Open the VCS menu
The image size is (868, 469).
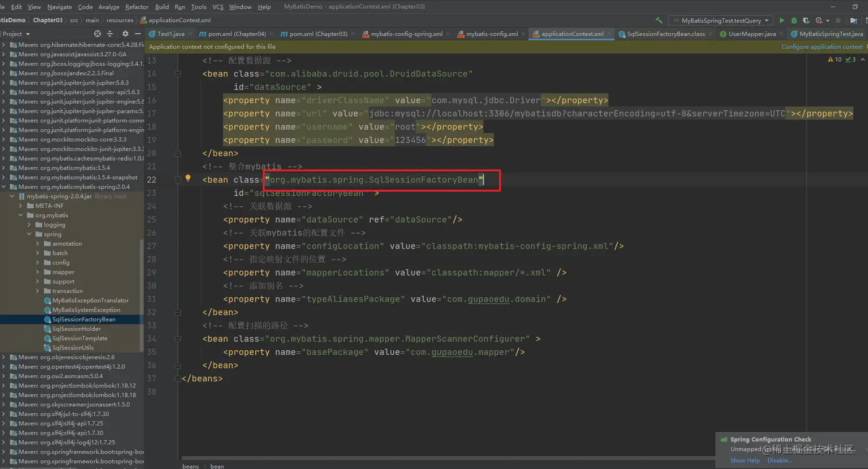[218, 7]
